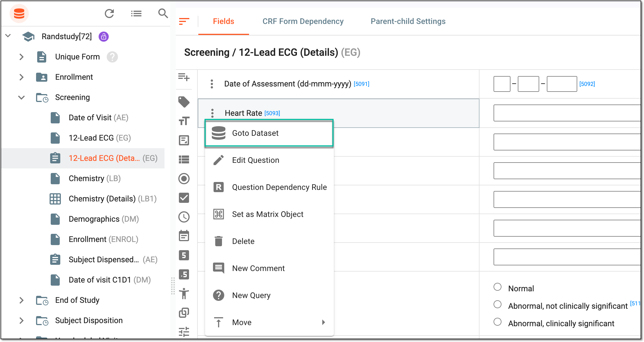Screen dimensions: 644x342
Task: Choose Delete from context menu
Action: 269,241
